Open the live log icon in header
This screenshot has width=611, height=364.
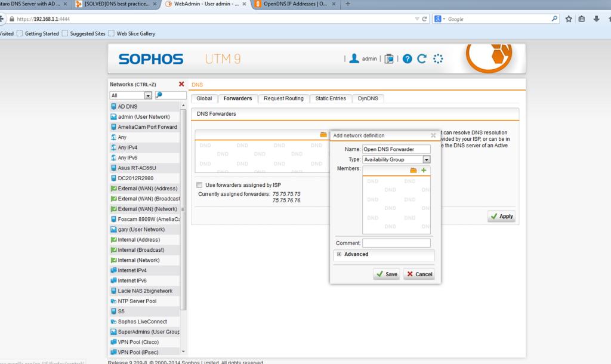pyautogui.click(x=389, y=59)
